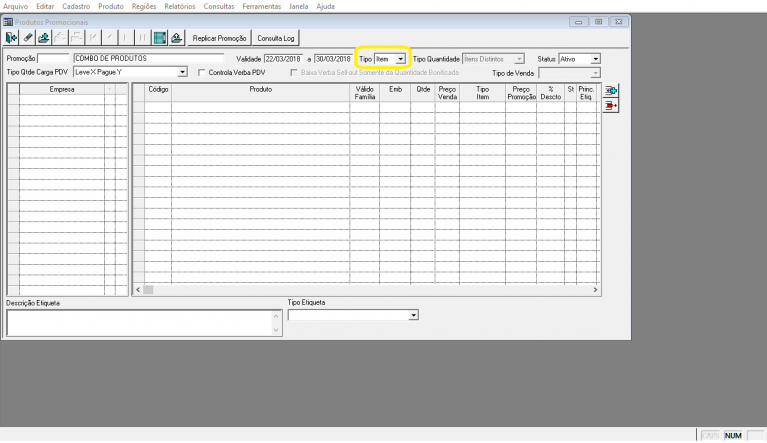This screenshot has width=767, height=443.
Task: Click the product grid scroll left arrow
Action: (138, 290)
